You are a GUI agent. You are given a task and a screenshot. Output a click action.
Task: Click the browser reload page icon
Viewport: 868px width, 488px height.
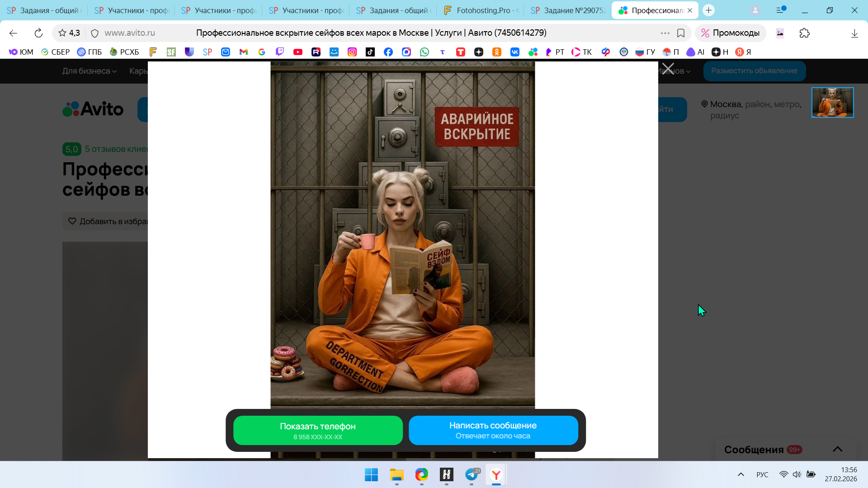coord(38,33)
